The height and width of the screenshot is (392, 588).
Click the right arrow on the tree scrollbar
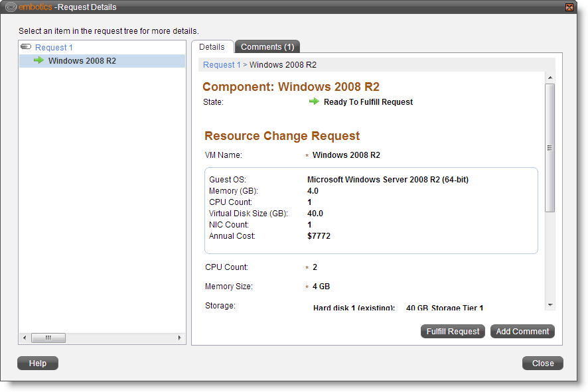tap(179, 338)
